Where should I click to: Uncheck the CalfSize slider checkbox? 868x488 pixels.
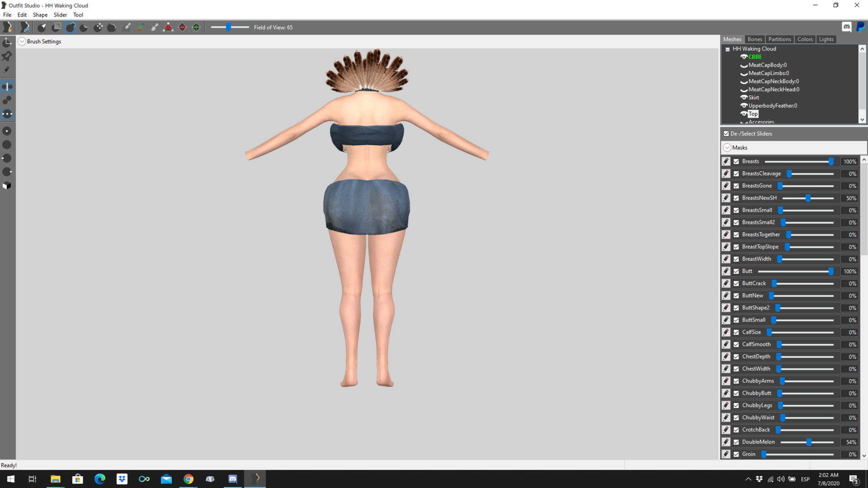736,332
